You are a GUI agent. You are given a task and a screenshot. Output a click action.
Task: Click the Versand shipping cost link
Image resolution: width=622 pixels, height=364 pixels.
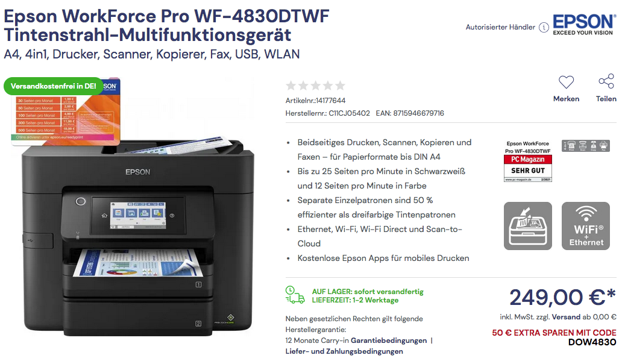click(566, 317)
